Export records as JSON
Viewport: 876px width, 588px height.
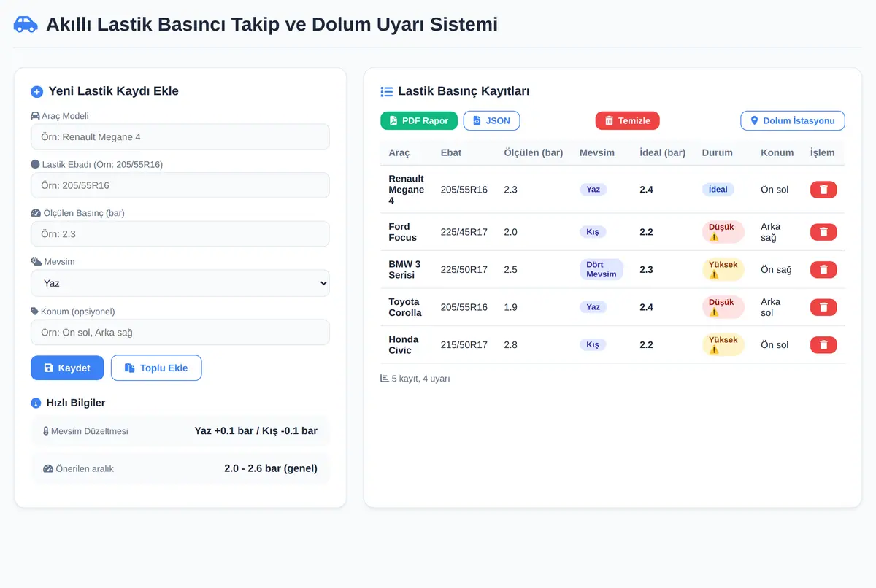click(492, 120)
